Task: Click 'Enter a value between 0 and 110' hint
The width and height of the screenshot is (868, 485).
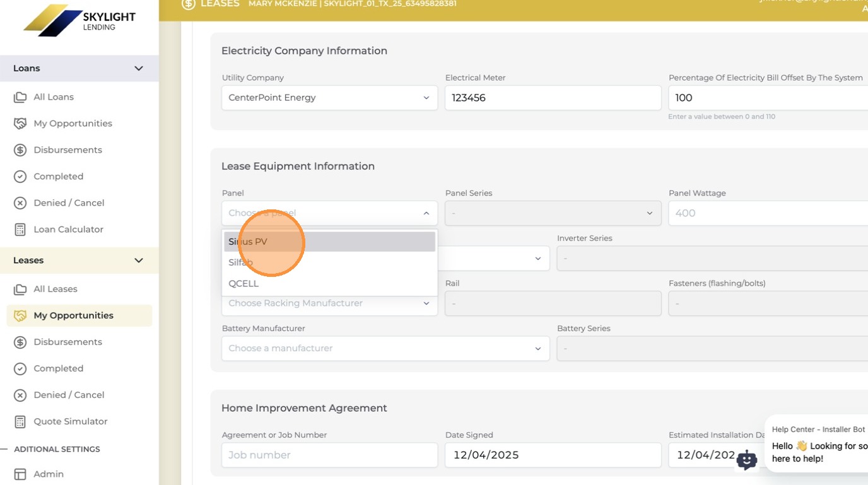Action: click(x=722, y=117)
